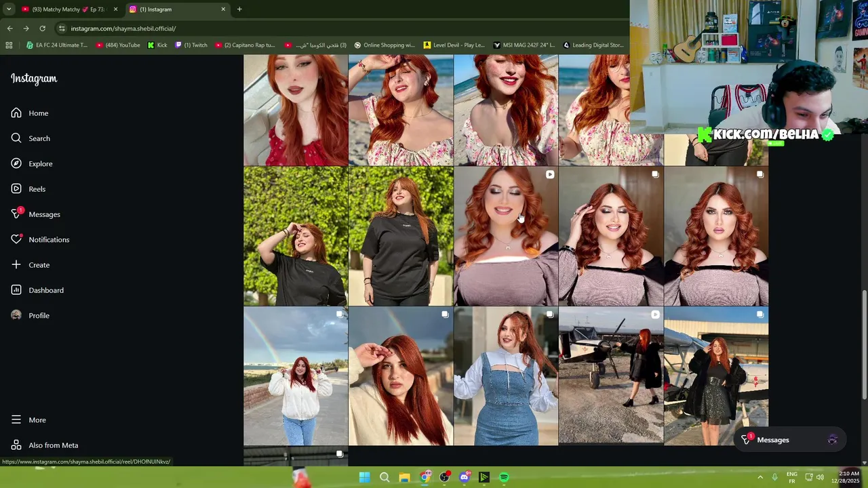This screenshot has height=488, width=868.
Task: Expand the More menu
Action: pyautogui.click(x=28, y=420)
